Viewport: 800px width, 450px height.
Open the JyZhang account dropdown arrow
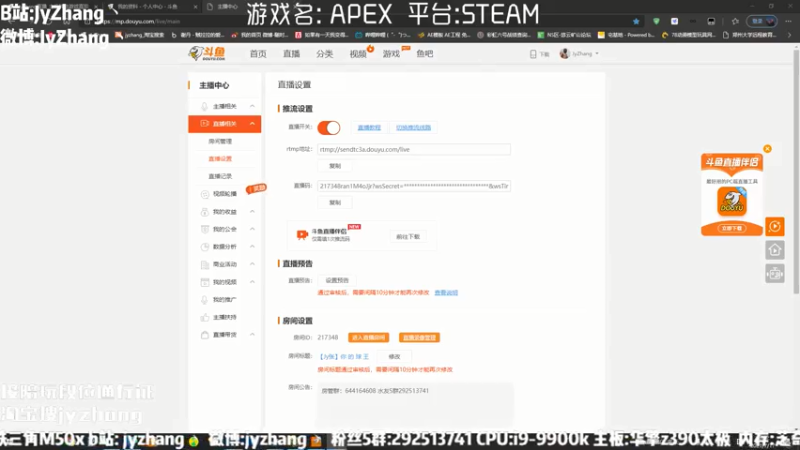597,54
